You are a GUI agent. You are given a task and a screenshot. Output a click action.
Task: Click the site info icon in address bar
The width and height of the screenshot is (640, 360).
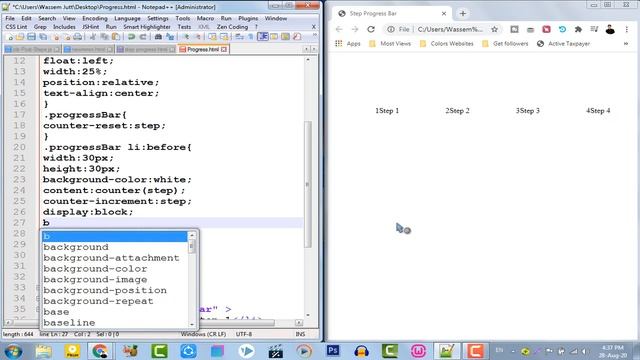391,29
